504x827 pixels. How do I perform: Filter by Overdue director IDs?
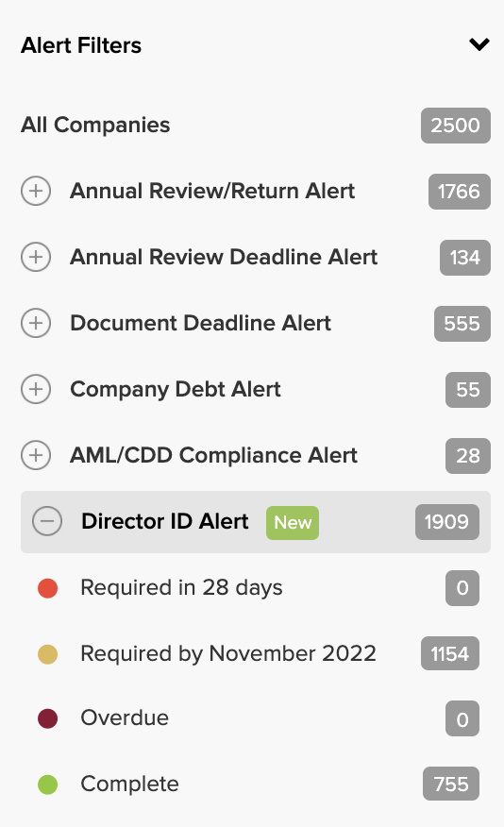pyautogui.click(x=125, y=717)
